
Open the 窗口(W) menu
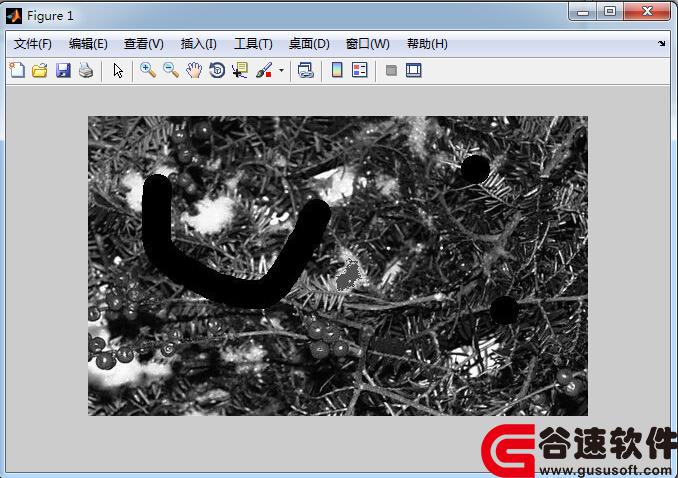(x=368, y=44)
